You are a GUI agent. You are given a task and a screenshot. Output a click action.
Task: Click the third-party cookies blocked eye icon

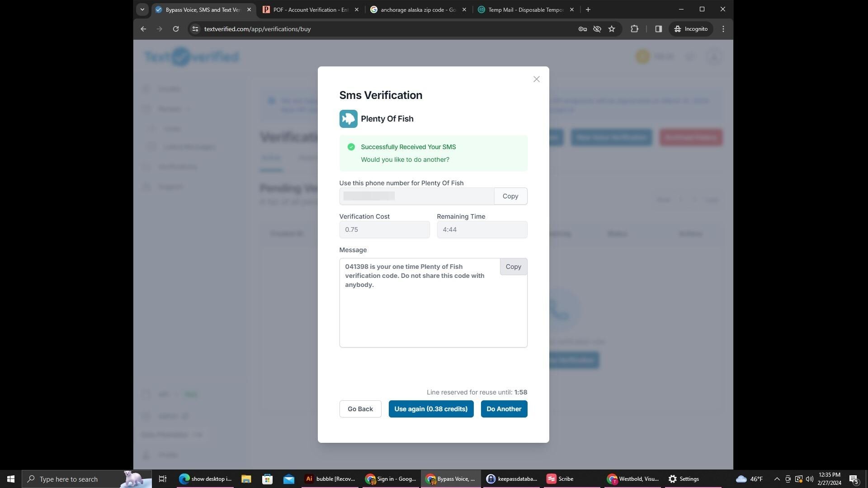pyautogui.click(x=597, y=29)
